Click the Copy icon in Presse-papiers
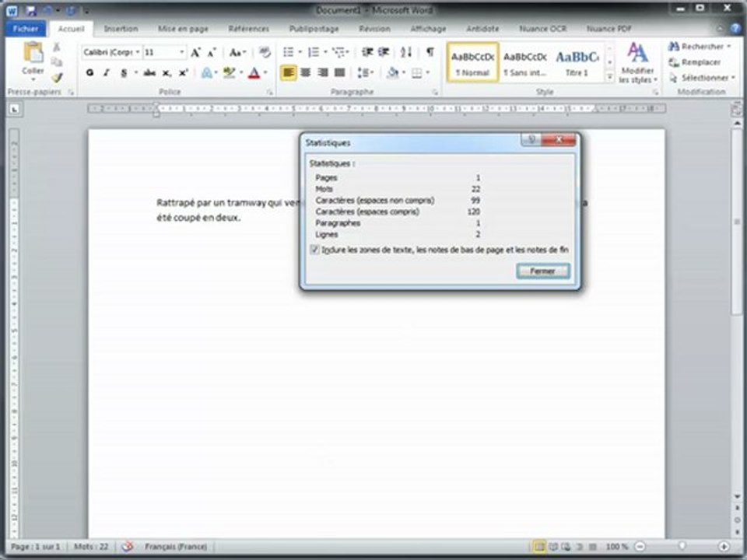The height and width of the screenshot is (560, 747). [x=57, y=62]
